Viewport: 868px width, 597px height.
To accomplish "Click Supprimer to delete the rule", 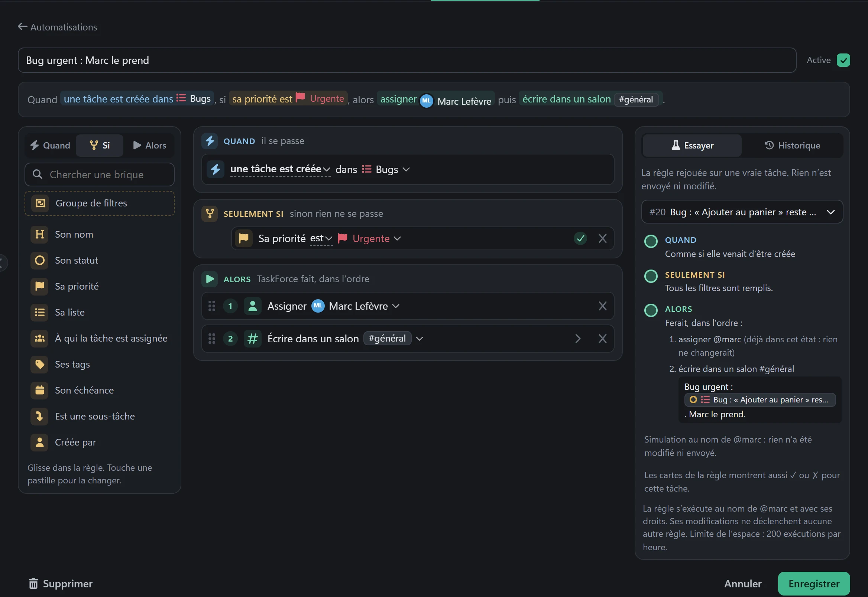I will (x=61, y=584).
